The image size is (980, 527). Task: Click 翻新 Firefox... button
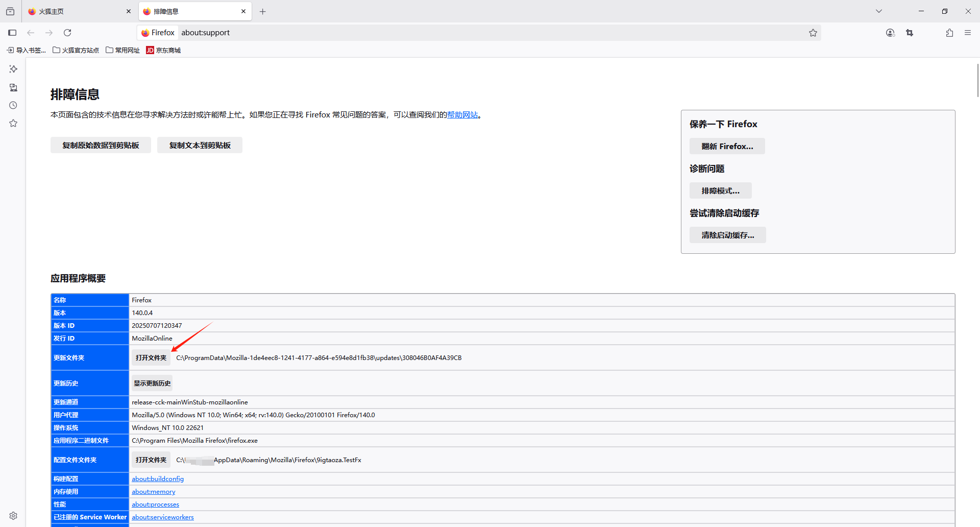[727, 146]
